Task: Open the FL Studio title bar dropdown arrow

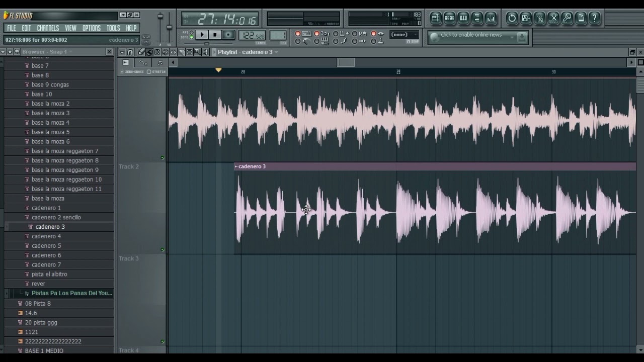Action: [x=123, y=15]
